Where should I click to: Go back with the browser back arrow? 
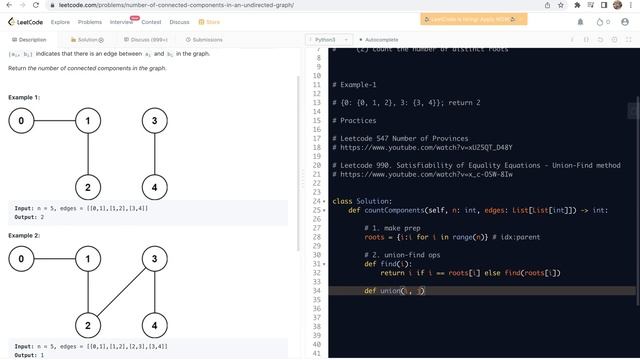point(9,5)
